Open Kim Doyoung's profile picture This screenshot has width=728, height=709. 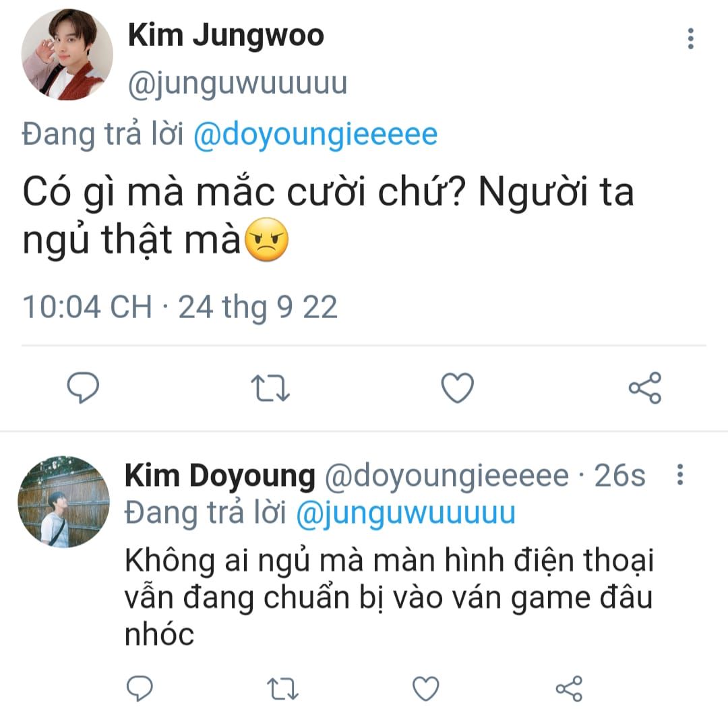click(64, 501)
